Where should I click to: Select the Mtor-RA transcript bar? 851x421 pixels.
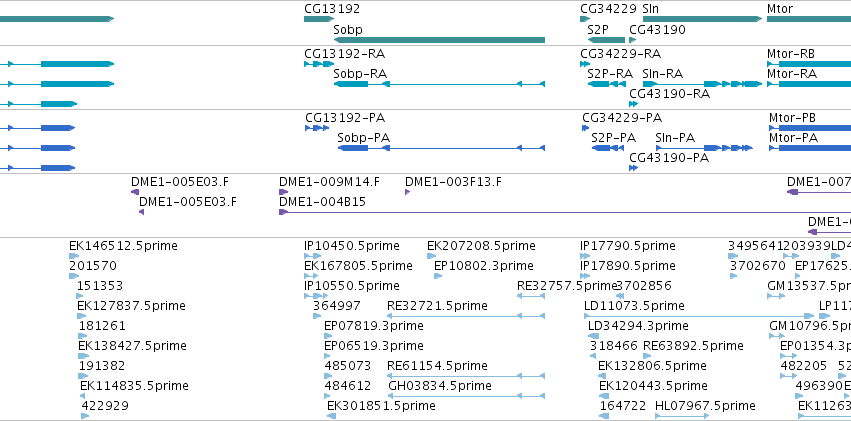point(809,84)
